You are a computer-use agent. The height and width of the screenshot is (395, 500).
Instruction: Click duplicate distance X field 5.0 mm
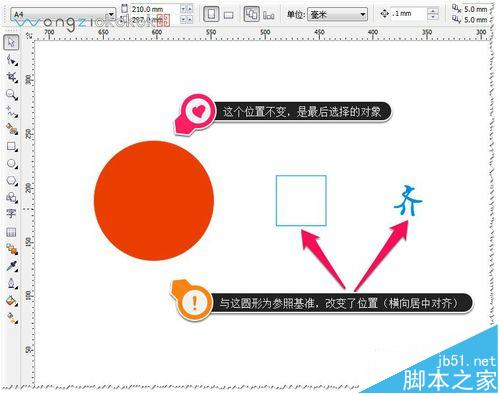476,9
